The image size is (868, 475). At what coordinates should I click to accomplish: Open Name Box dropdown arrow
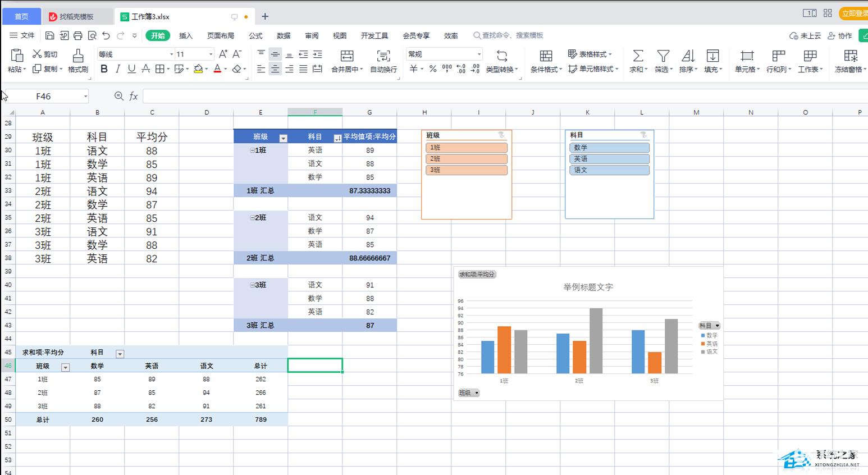click(85, 97)
